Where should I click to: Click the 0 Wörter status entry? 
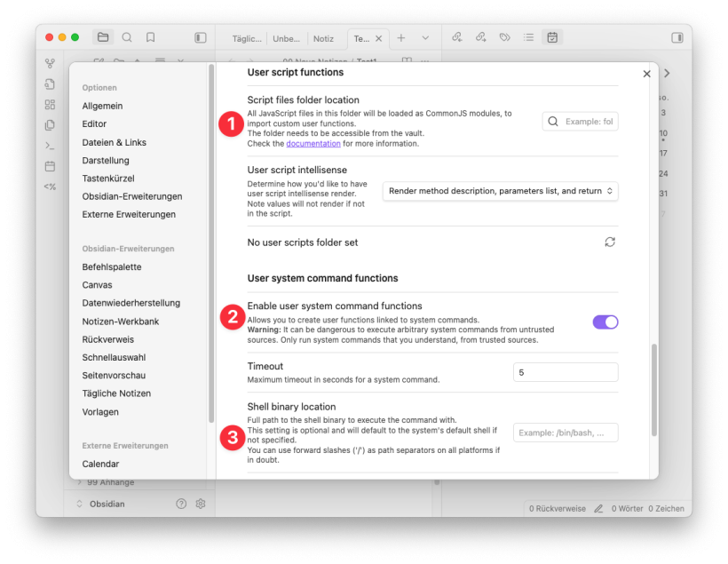pyautogui.click(x=627, y=509)
